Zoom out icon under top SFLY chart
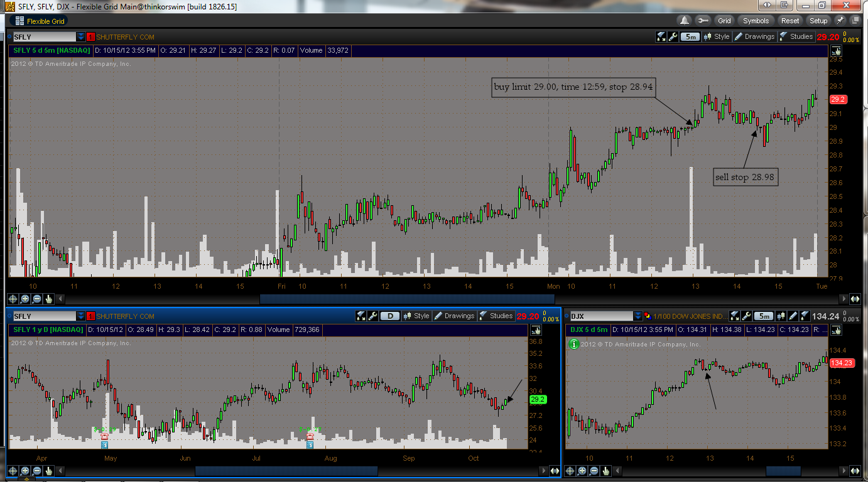The width and height of the screenshot is (868, 482). pos(37,299)
